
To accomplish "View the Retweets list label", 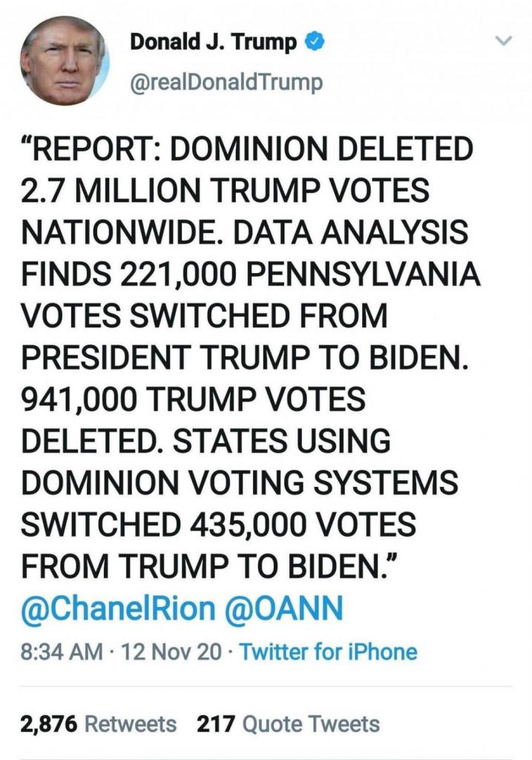I will pyautogui.click(x=131, y=724).
